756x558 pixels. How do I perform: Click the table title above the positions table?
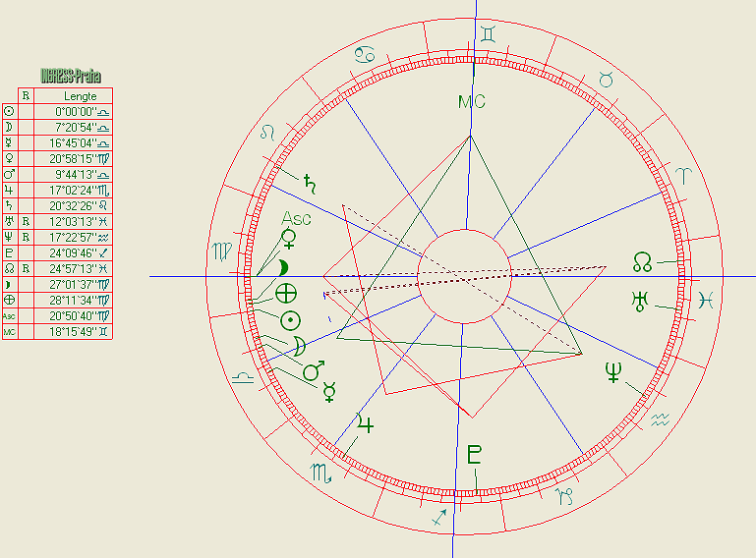pos(71,76)
